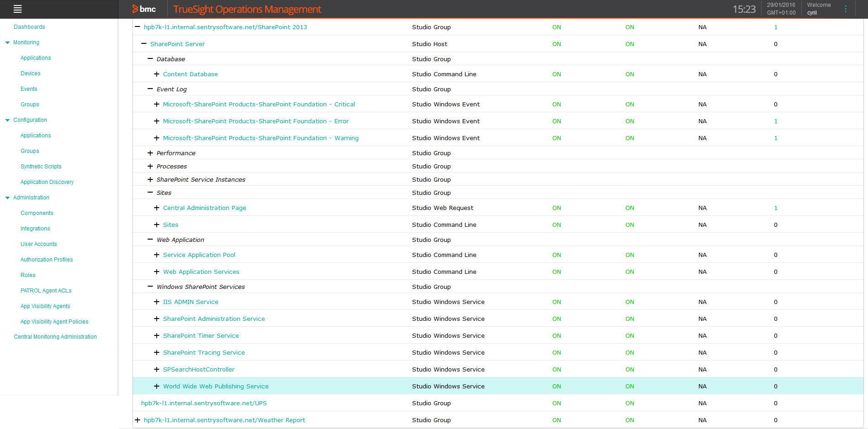The width and height of the screenshot is (868, 429).
Task: Open the hamburger navigation menu
Action: pyautogui.click(x=18, y=9)
